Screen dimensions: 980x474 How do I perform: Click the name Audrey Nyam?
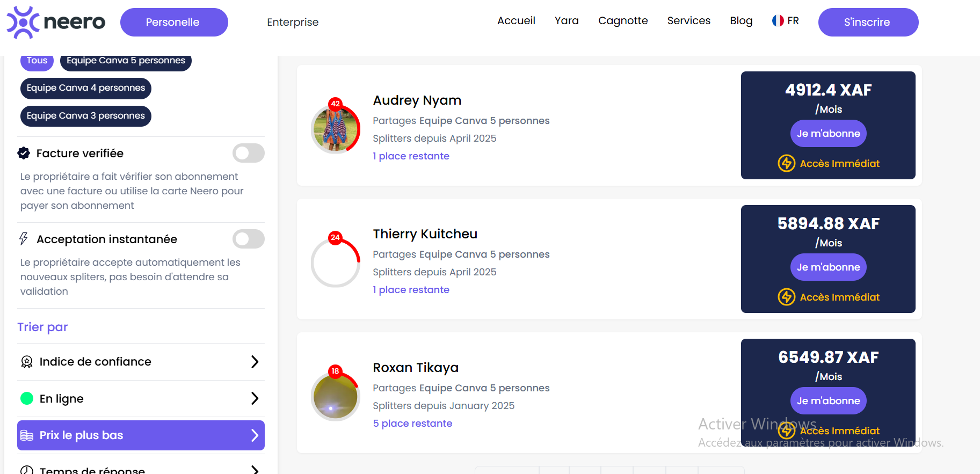(x=417, y=100)
